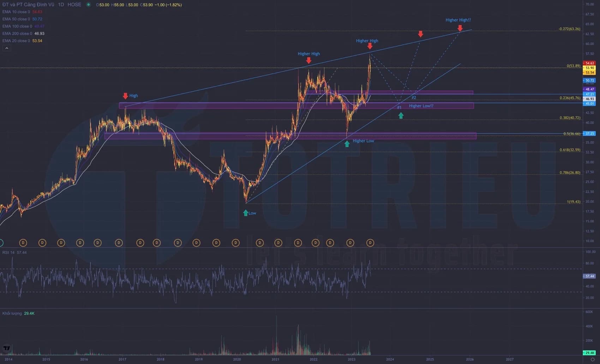Open the 1D interval selector
This screenshot has height=364, width=600.
[x=61, y=5]
